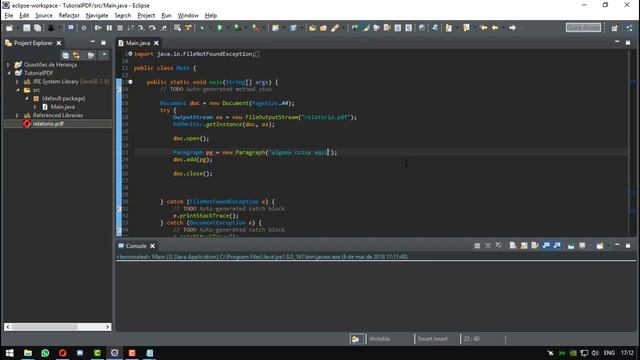Click the Save All toolbar icon
The image size is (640, 360).
point(38,28)
